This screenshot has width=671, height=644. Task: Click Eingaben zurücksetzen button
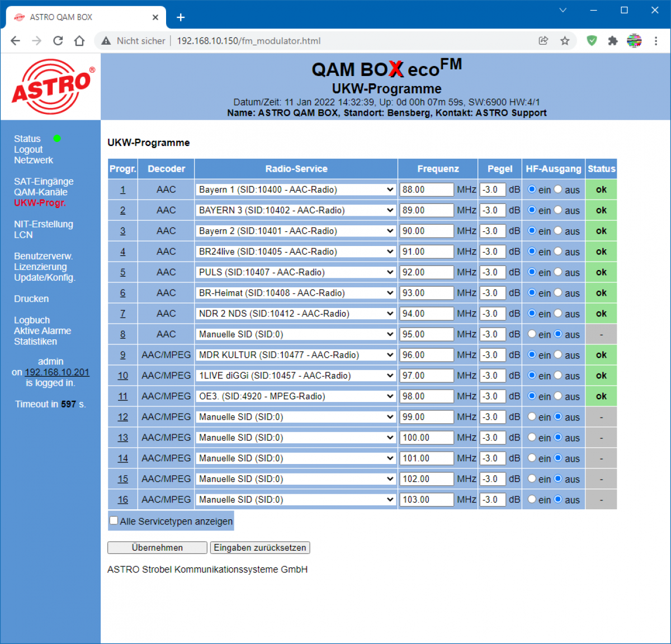pyautogui.click(x=260, y=548)
